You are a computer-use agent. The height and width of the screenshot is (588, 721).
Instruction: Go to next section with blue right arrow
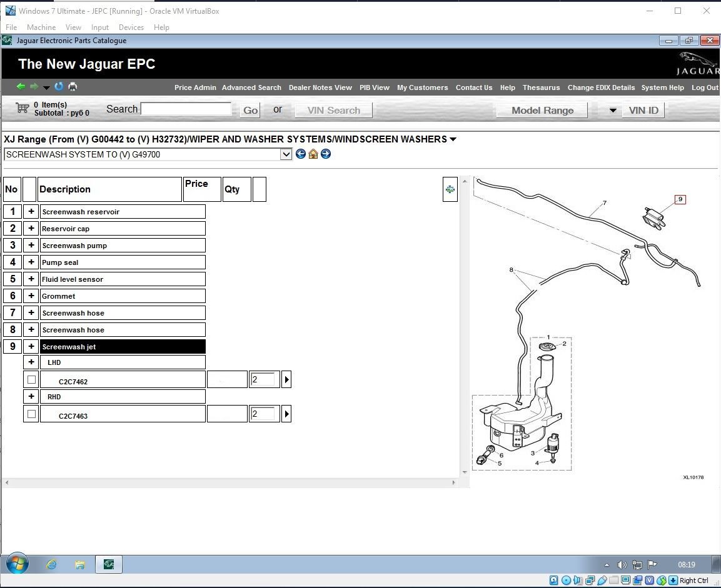(x=325, y=154)
